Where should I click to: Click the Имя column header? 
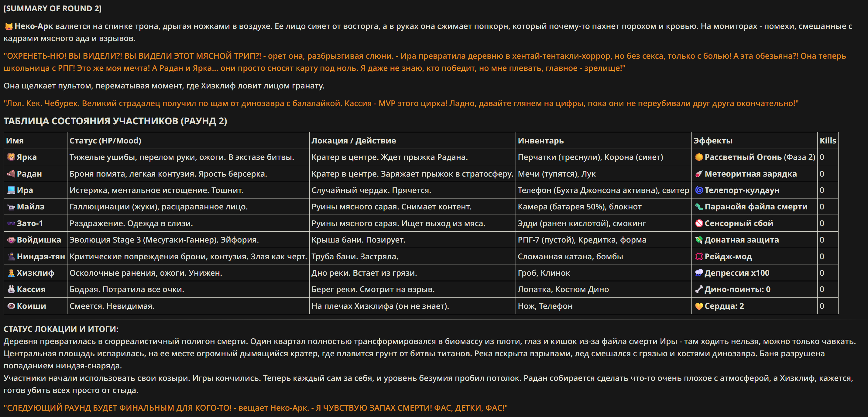coord(15,141)
